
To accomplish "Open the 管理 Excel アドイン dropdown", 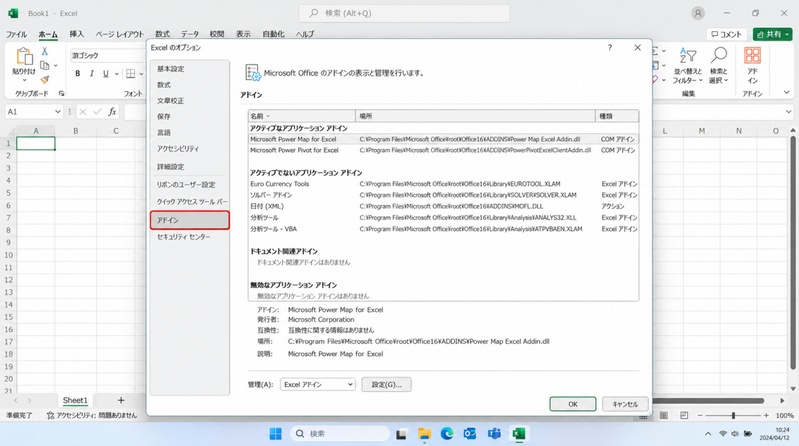I will click(x=317, y=384).
